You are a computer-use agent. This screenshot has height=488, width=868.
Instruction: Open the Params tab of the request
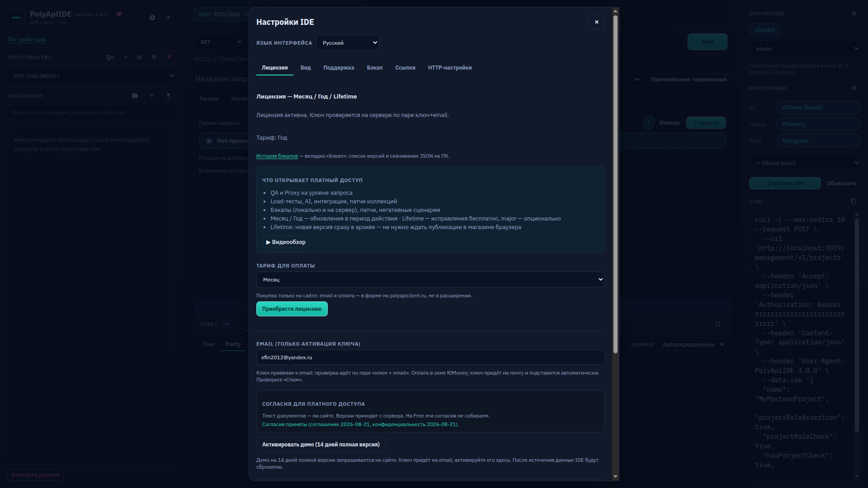point(209,99)
